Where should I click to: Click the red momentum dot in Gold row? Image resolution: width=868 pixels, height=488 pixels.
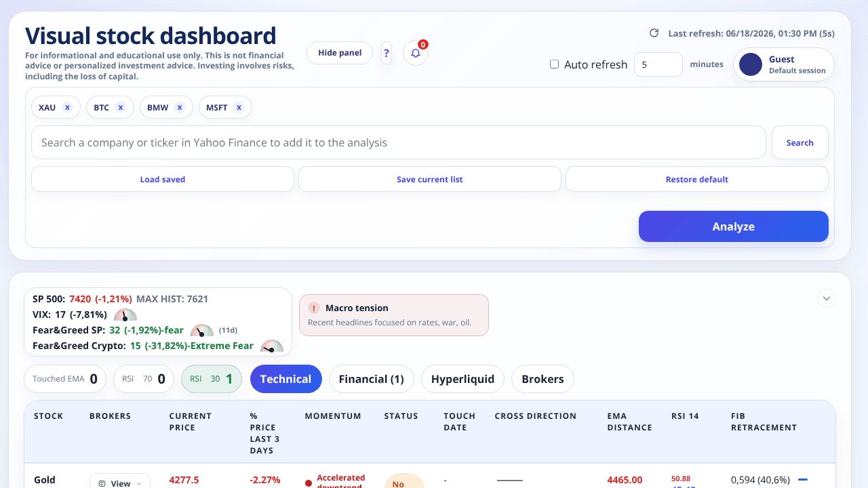(x=309, y=483)
